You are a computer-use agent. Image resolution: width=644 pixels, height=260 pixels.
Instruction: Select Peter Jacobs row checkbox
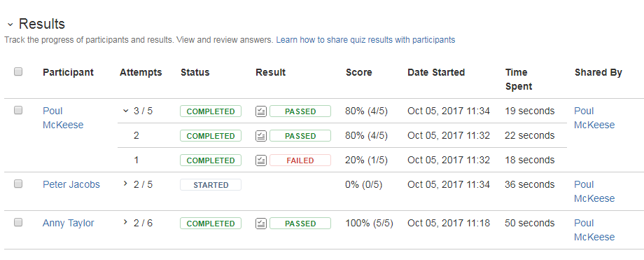pyautogui.click(x=18, y=184)
